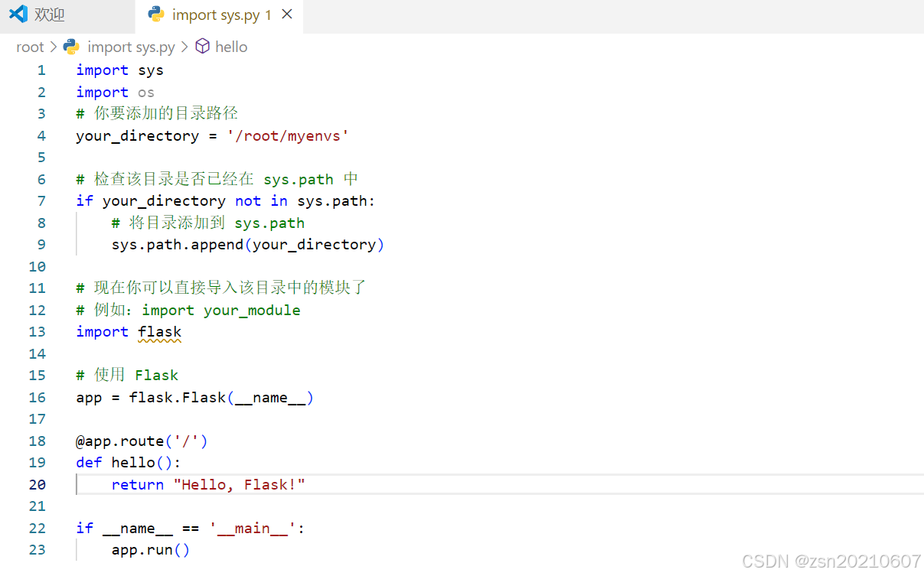Select the 'import sys.py 1' editor tab
The width and height of the screenshot is (924, 576).
coord(218,14)
